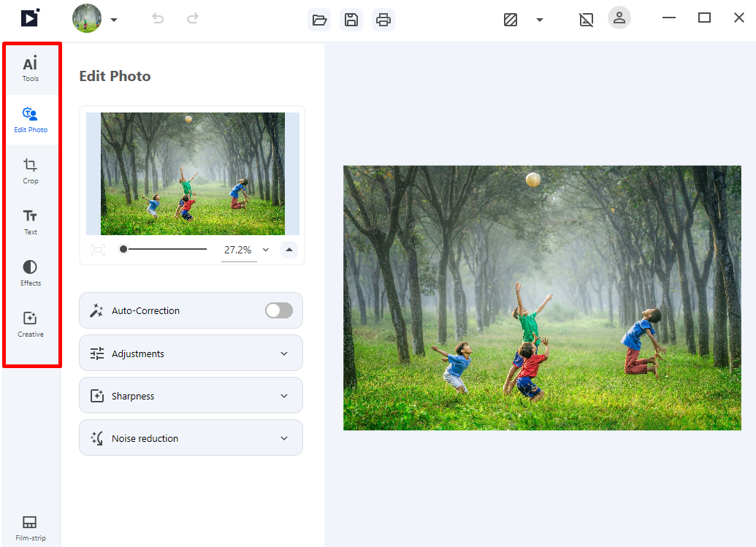Viewport: 756px width, 547px height.
Task: Toggle the Auto-Correction switch
Action: pos(279,310)
